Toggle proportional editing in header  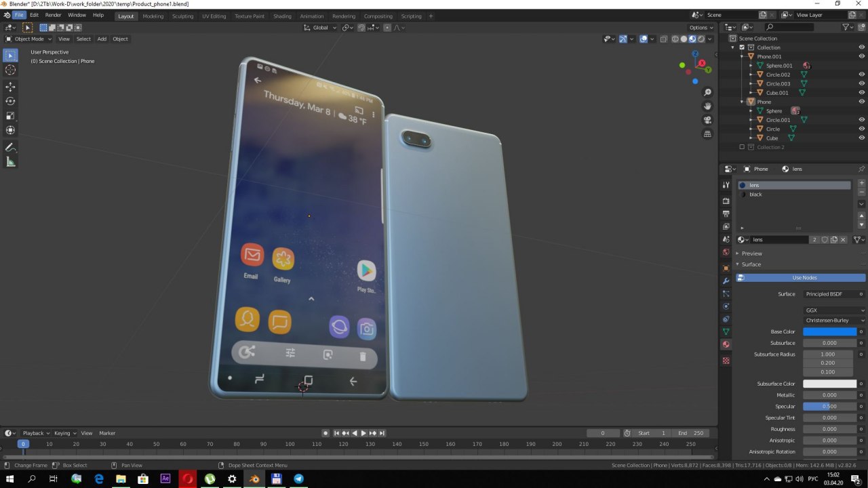tap(387, 28)
